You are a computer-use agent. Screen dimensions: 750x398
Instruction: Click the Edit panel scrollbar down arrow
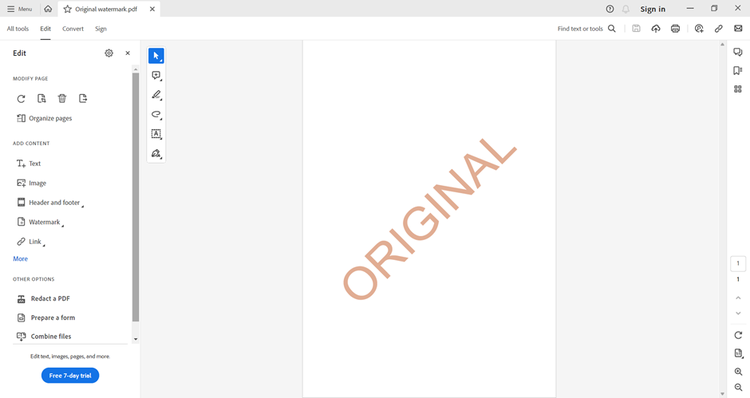coord(136,339)
